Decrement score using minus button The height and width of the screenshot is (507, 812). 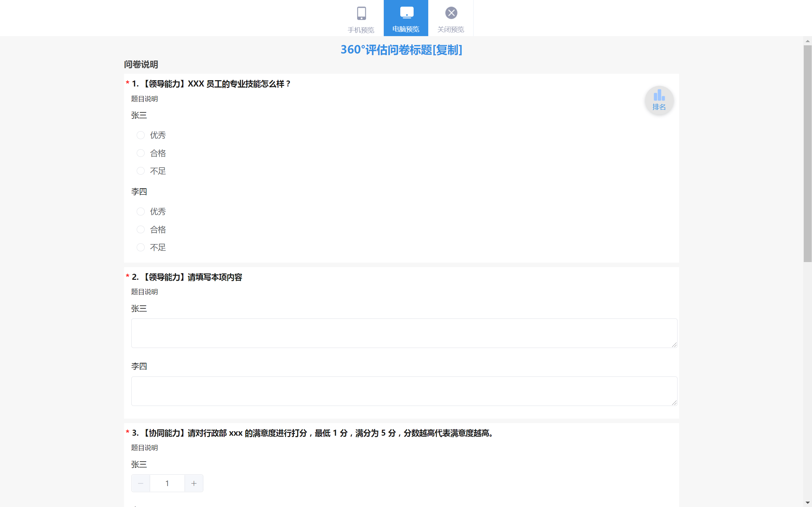140,483
